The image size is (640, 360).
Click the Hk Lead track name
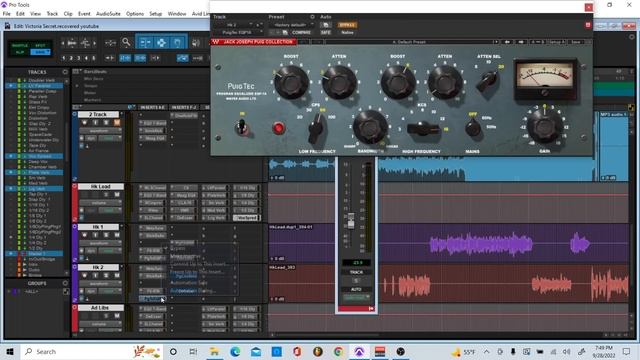100,187
